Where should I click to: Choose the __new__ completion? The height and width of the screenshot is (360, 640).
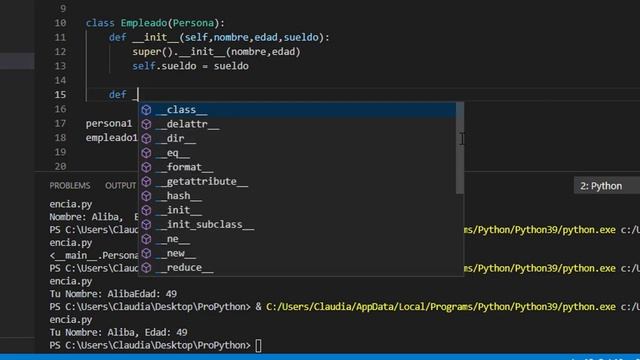pos(298,253)
